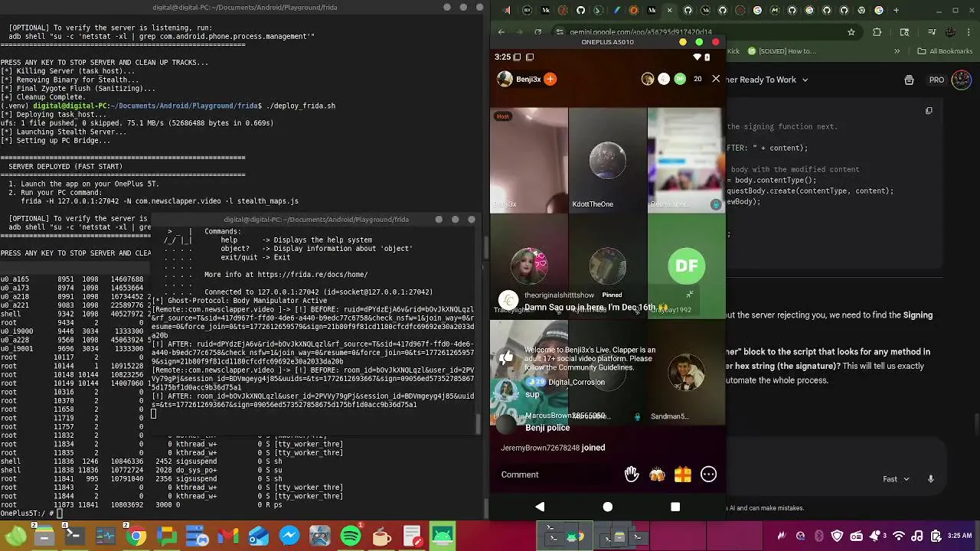Click the Chrome bookmark star icon
980x551 pixels.
(851, 32)
